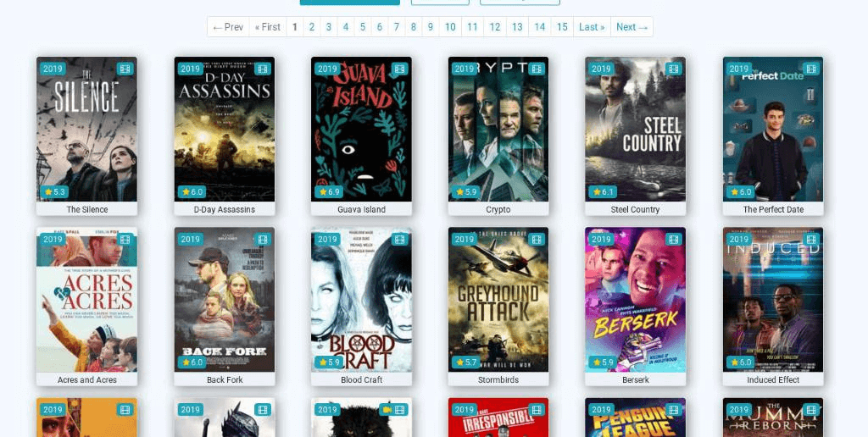The height and width of the screenshot is (437, 868).
Task: Select page 2 in the pagination bar
Action: point(311,27)
